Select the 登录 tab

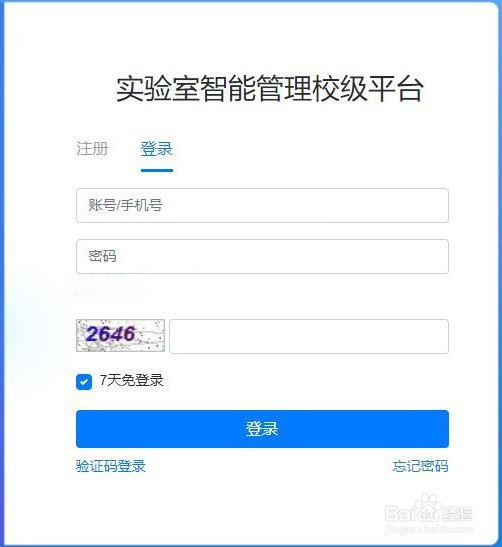(157, 149)
